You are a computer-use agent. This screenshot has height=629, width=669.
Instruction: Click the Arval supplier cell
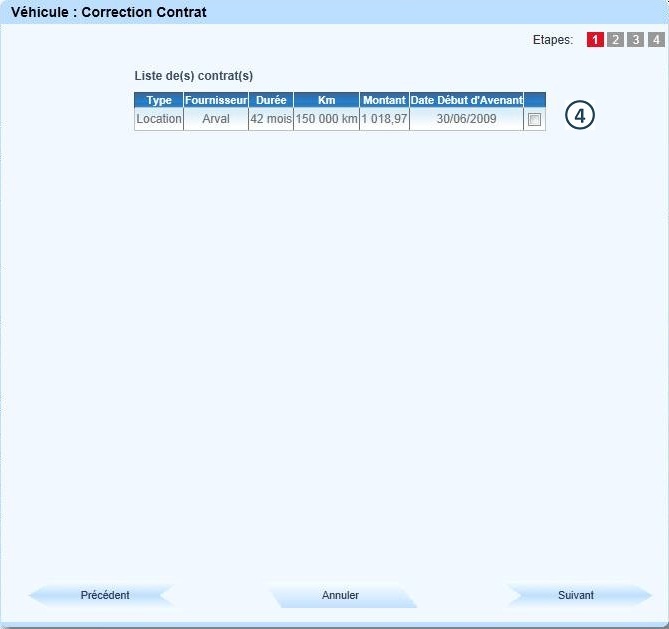click(x=216, y=119)
